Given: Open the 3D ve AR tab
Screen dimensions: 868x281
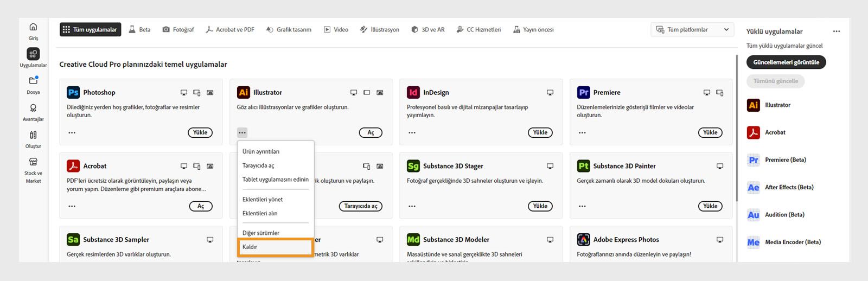Looking at the screenshot, I should [x=427, y=30].
